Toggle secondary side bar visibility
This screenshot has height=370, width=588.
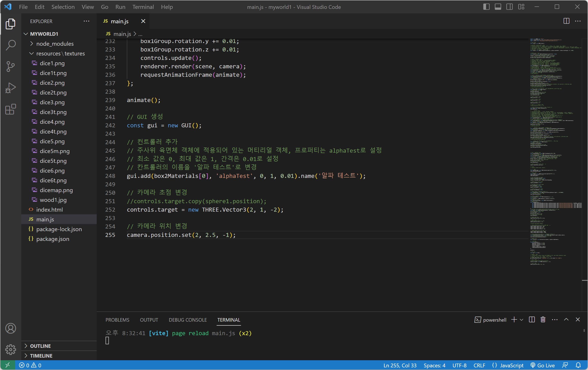point(509,7)
